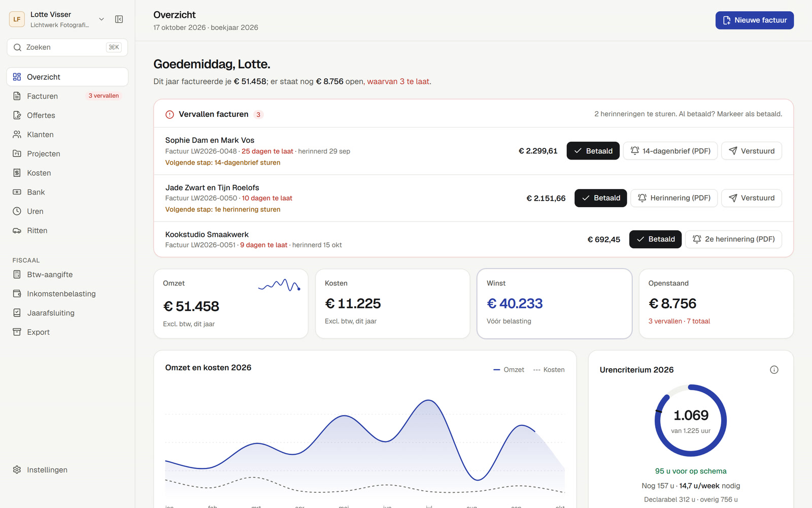Open the Offertes section
The image size is (812, 508).
[x=67, y=115]
